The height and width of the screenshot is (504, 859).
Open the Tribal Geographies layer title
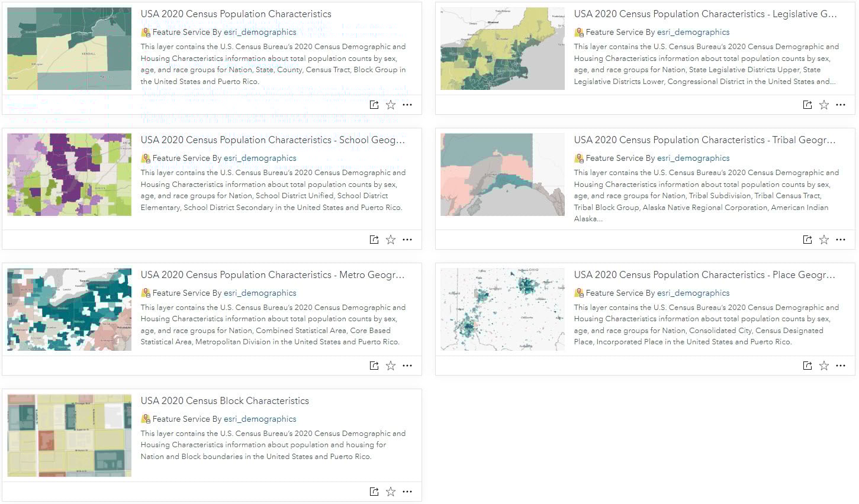click(x=705, y=140)
